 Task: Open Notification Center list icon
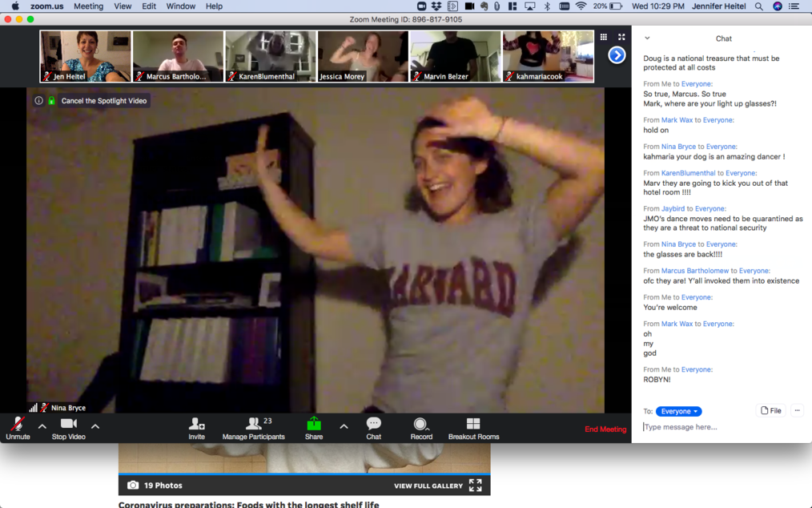[794, 6]
